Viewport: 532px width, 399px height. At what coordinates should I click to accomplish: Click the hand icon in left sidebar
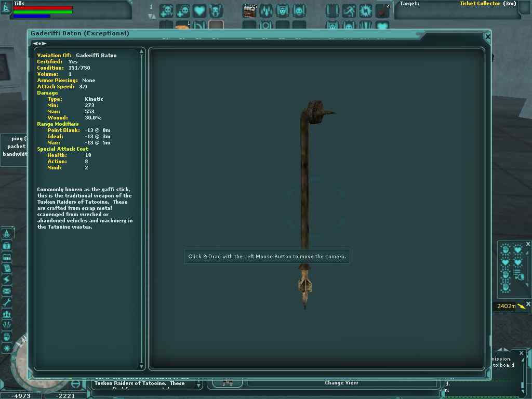point(7,337)
